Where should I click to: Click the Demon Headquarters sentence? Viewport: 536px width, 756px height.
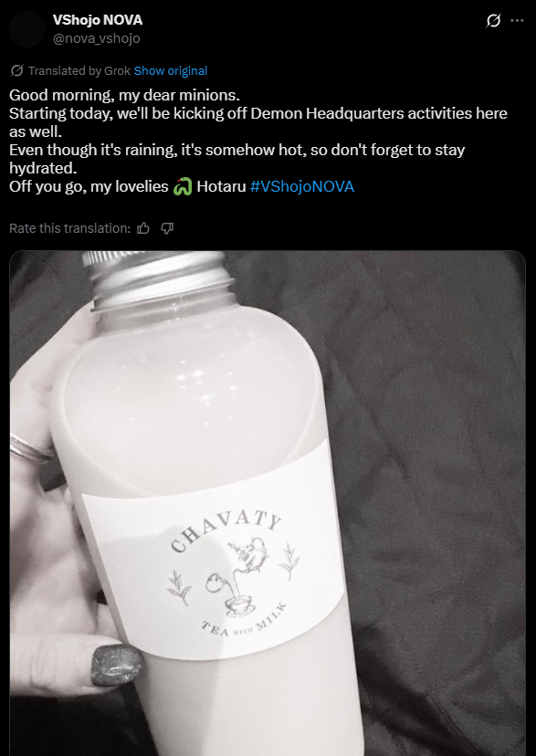[258, 122]
